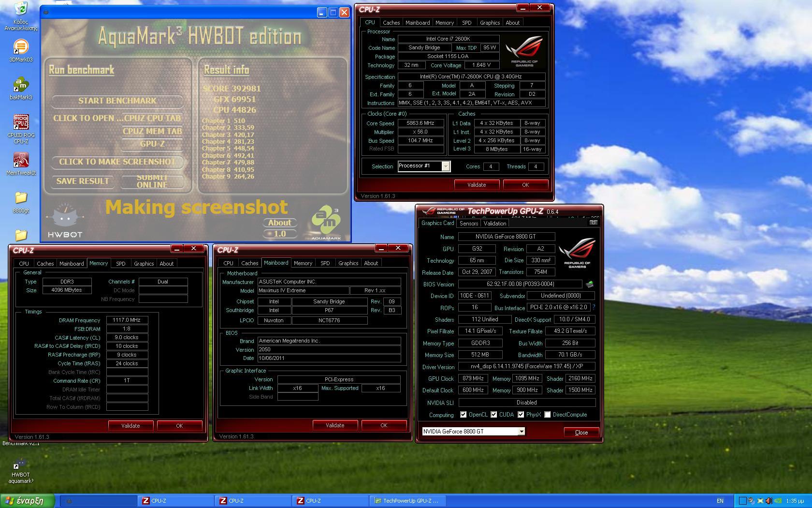Click Validate in the CPU-Z CPU window

tap(477, 185)
